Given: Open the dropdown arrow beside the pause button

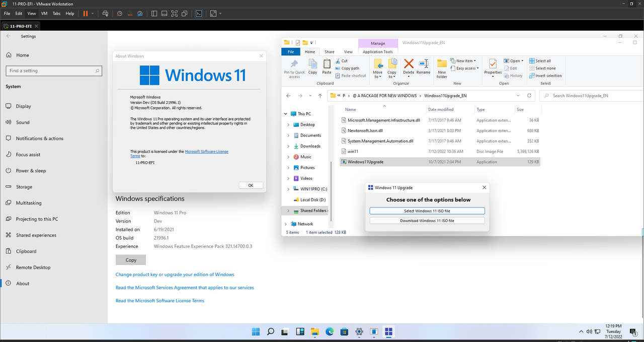Looking at the screenshot, I should [93, 14].
